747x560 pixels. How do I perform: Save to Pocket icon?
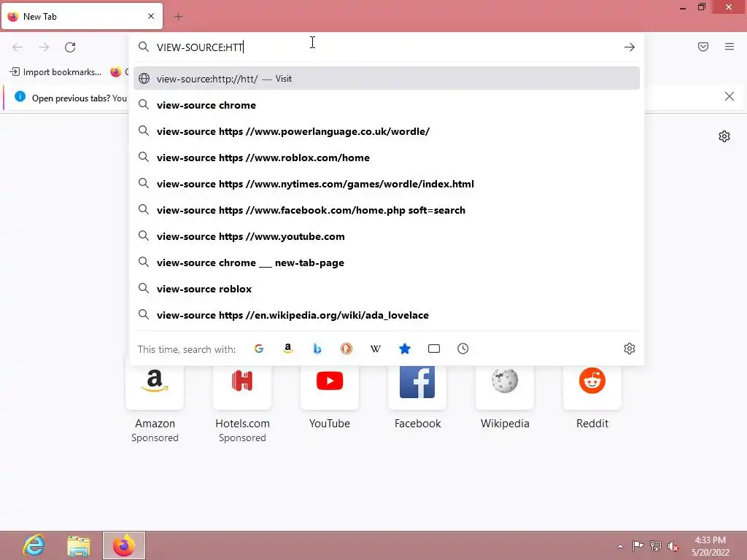coord(703,47)
